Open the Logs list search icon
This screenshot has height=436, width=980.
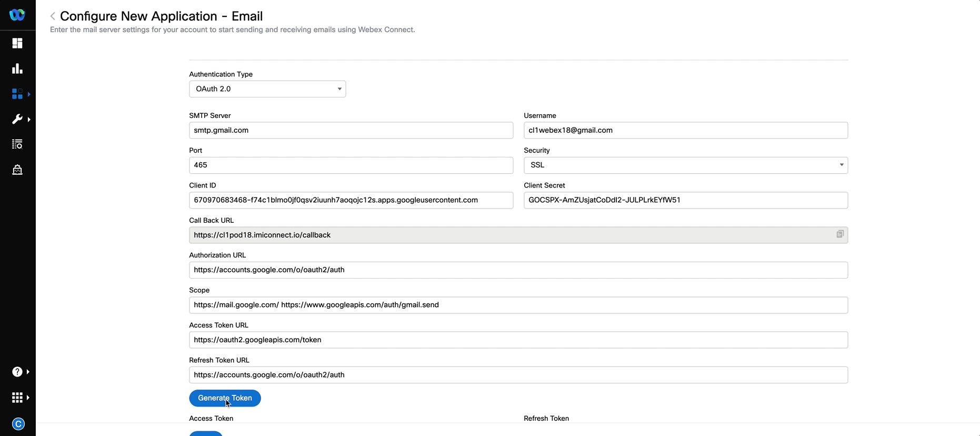click(17, 144)
